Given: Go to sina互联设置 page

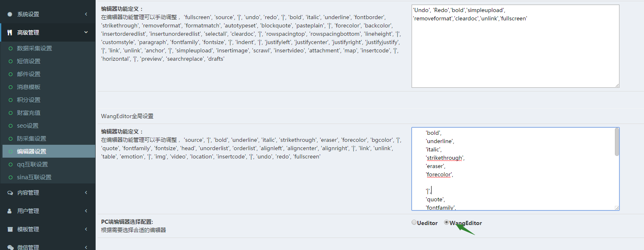Looking at the screenshot, I should point(34,177).
